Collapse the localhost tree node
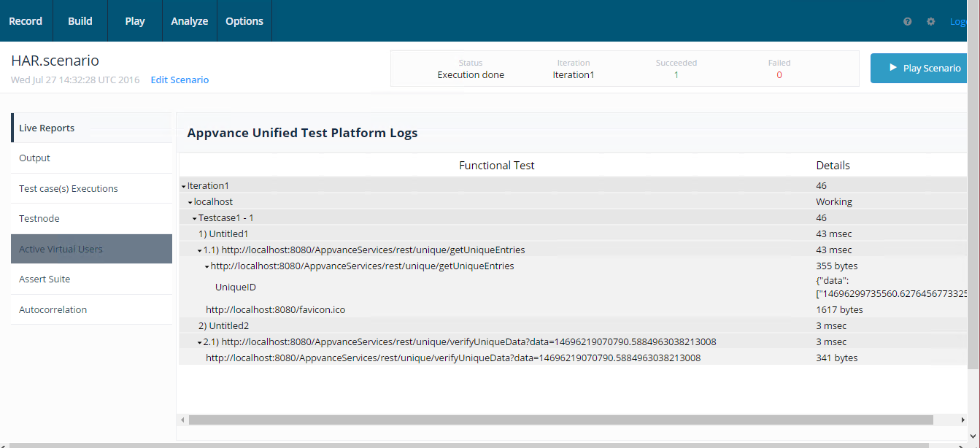980x448 pixels. tap(190, 202)
